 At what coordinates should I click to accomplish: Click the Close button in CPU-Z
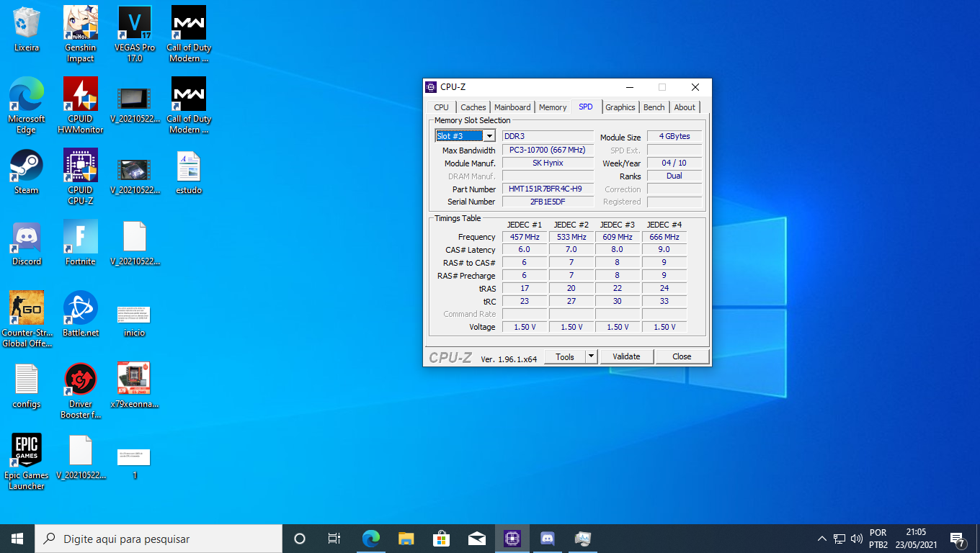(x=682, y=356)
